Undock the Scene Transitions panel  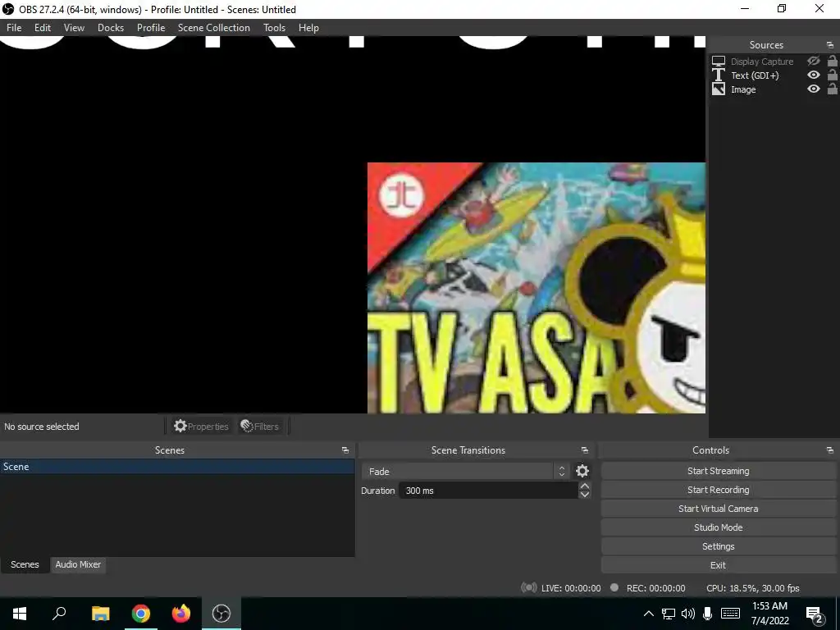(x=584, y=450)
